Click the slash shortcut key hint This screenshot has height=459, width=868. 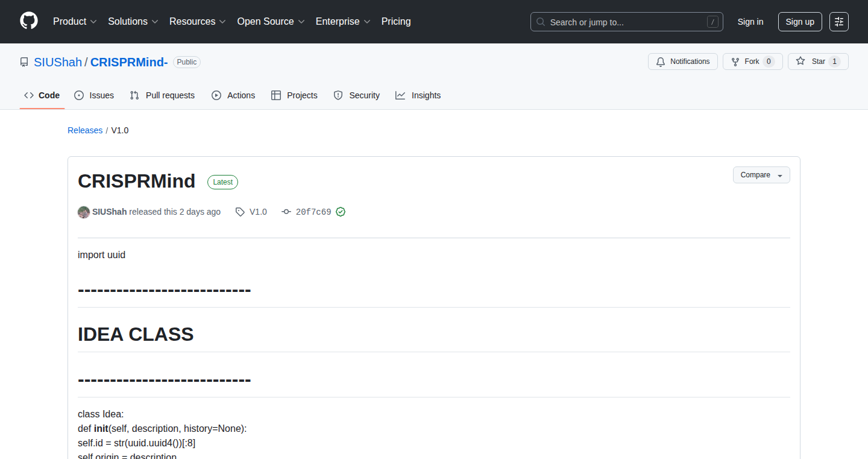713,22
